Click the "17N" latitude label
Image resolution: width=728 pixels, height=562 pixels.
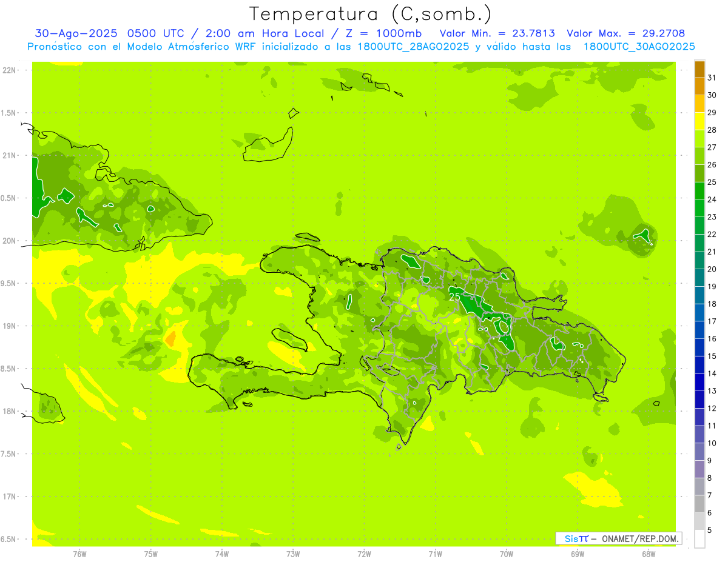pyautogui.click(x=9, y=497)
